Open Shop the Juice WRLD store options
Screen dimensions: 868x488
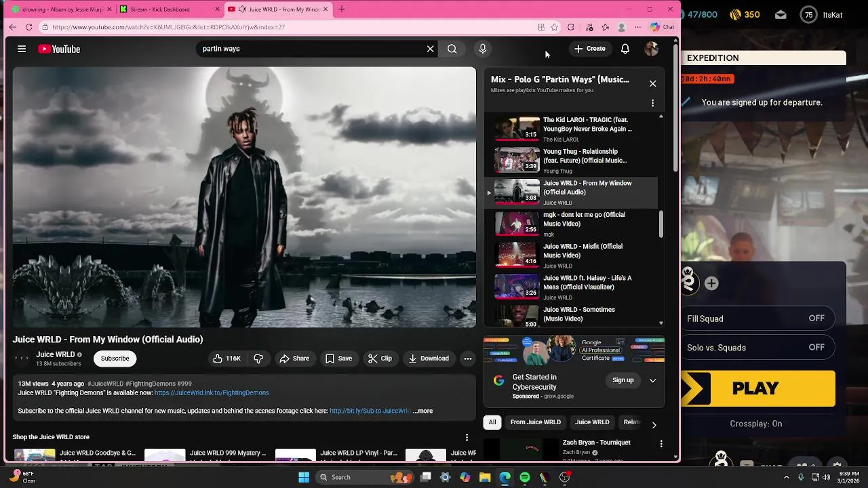click(467, 437)
